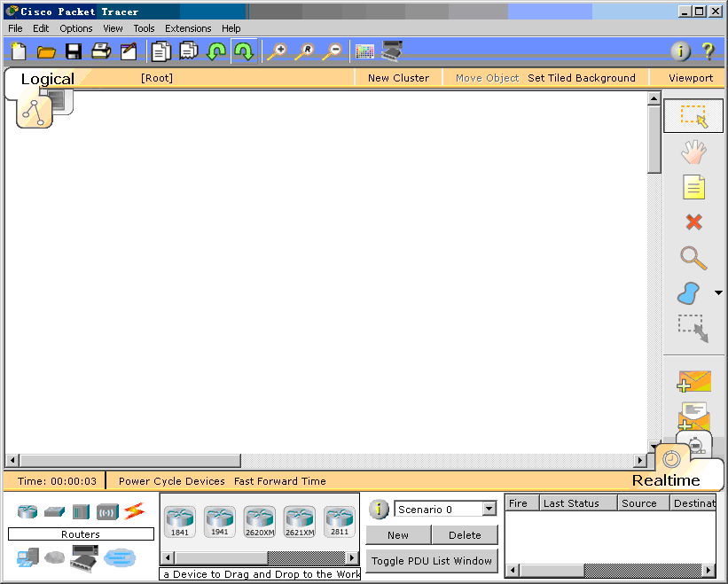Image resolution: width=728 pixels, height=584 pixels.
Task: Open the Tools menu
Action: click(144, 28)
